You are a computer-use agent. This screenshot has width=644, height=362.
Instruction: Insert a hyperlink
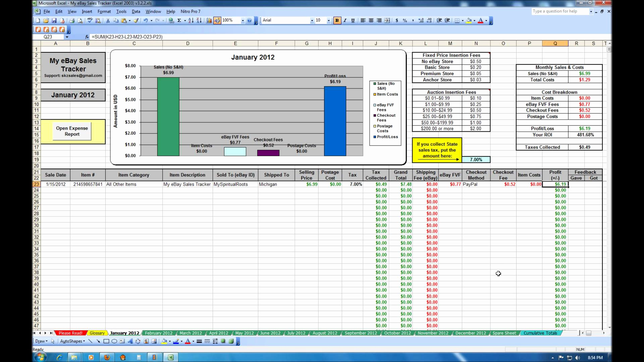tap(171, 20)
